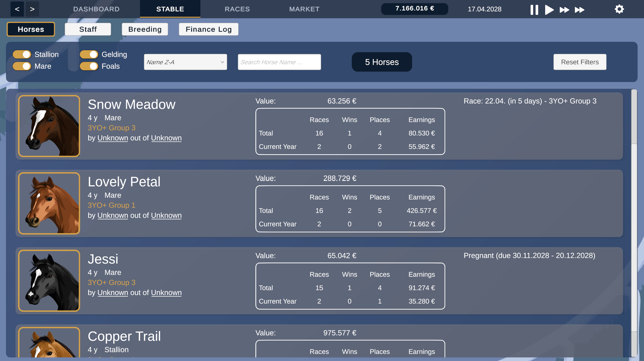Open the Breeding section
Viewport: 644px width, 361px height.
[x=145, y=29]
